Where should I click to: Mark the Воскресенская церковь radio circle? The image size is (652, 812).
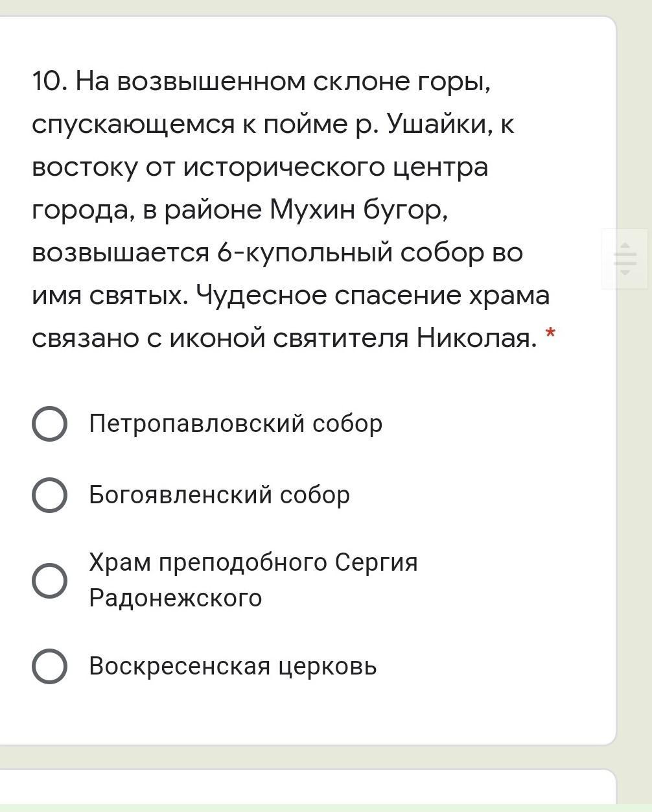click(49, 667)
